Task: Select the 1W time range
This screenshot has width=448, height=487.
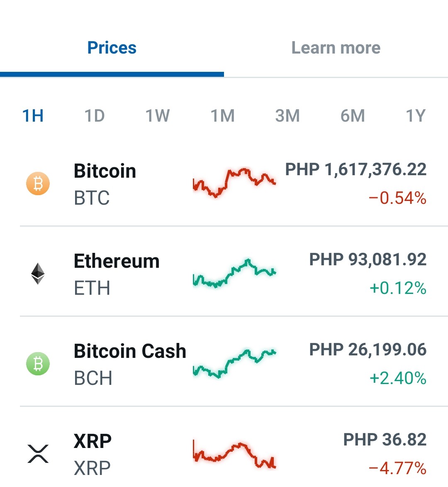Action: tap(158, 116)
